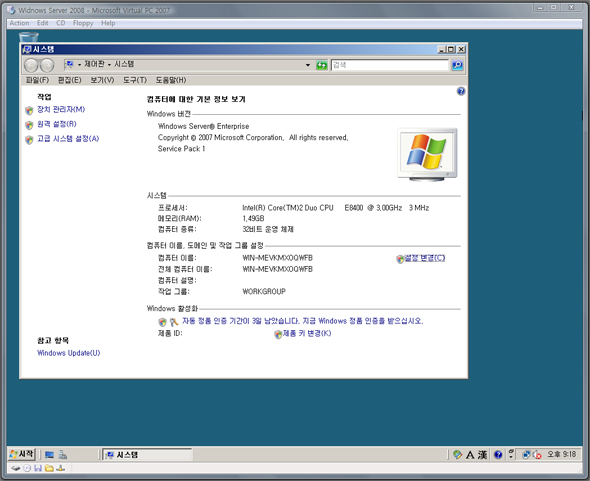
Task: Open the Virtual PC Action menu
Action: 19,23
